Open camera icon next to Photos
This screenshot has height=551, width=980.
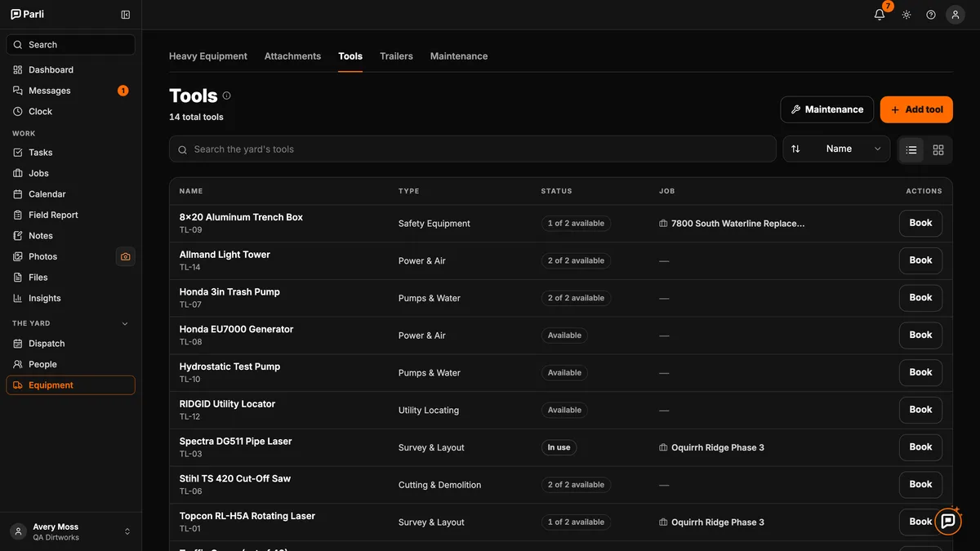tap(125, 256)
